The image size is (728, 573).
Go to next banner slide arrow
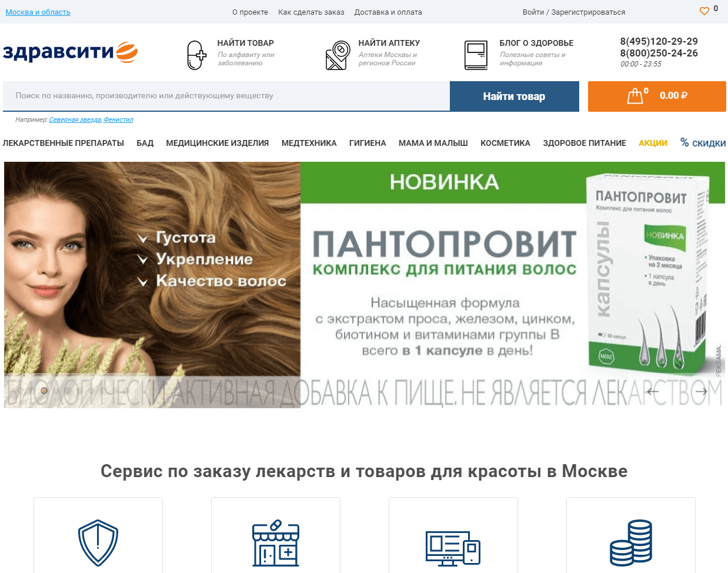(701, 391)
